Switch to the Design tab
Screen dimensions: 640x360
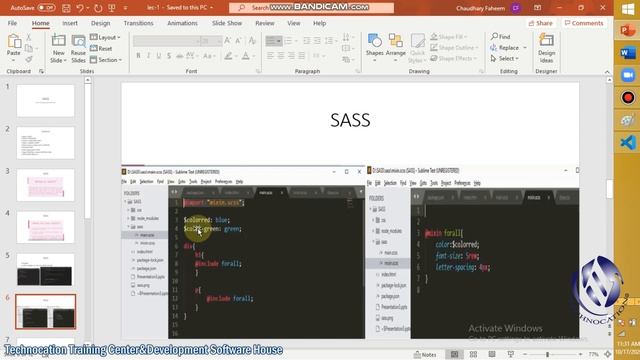(100, 23)
